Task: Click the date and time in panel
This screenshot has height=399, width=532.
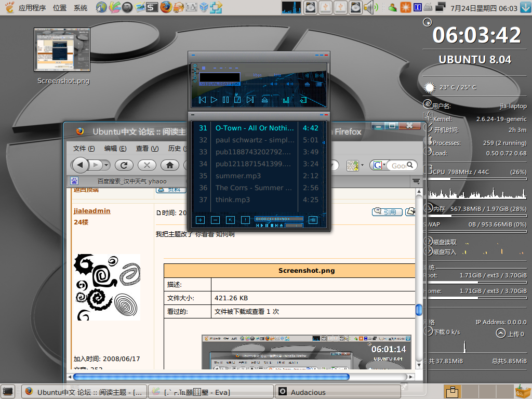Action: 484,8
